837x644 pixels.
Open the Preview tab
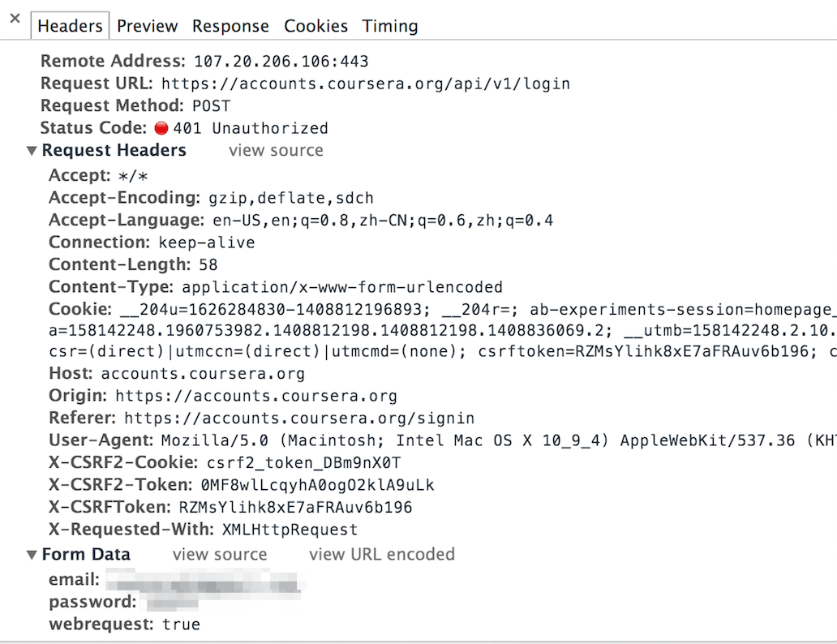(x=147, y=26)
